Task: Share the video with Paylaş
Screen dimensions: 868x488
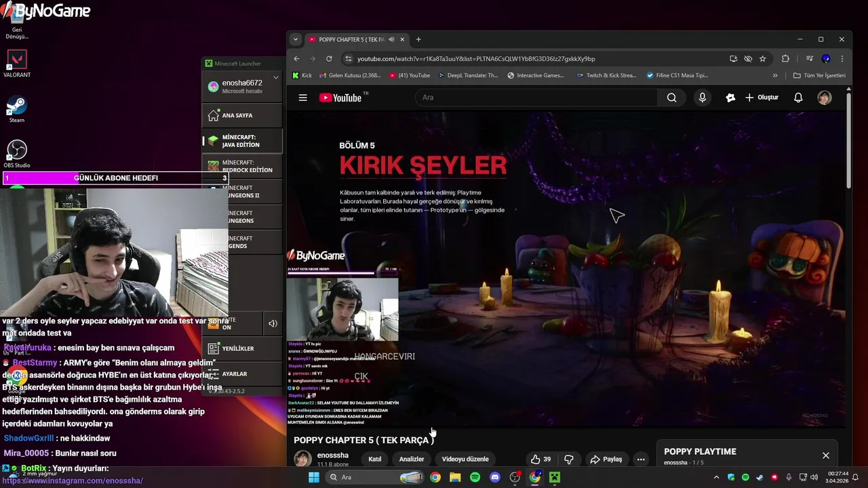Action: (x=606, y=459)
